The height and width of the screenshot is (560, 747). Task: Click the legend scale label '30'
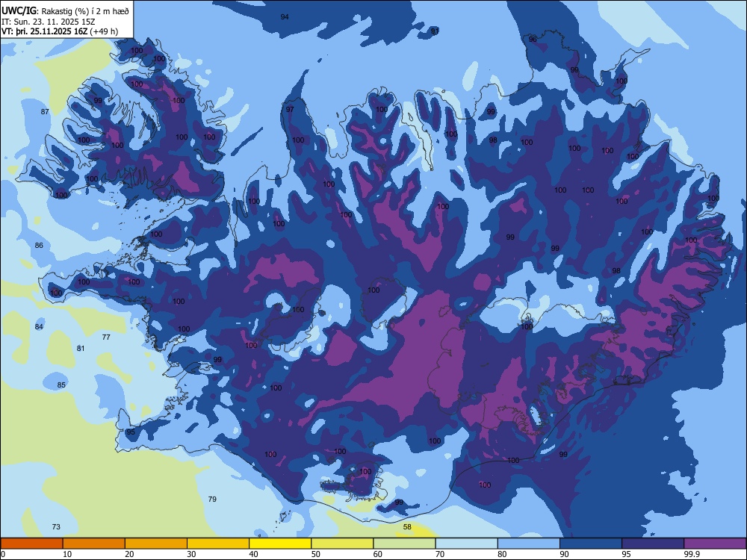point(191,554)
